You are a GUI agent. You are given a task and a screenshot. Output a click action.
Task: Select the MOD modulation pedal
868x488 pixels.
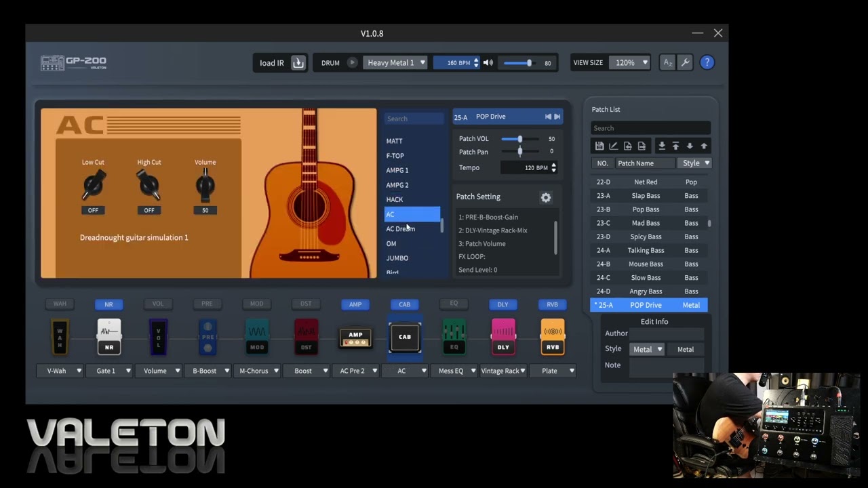point(257,337)
